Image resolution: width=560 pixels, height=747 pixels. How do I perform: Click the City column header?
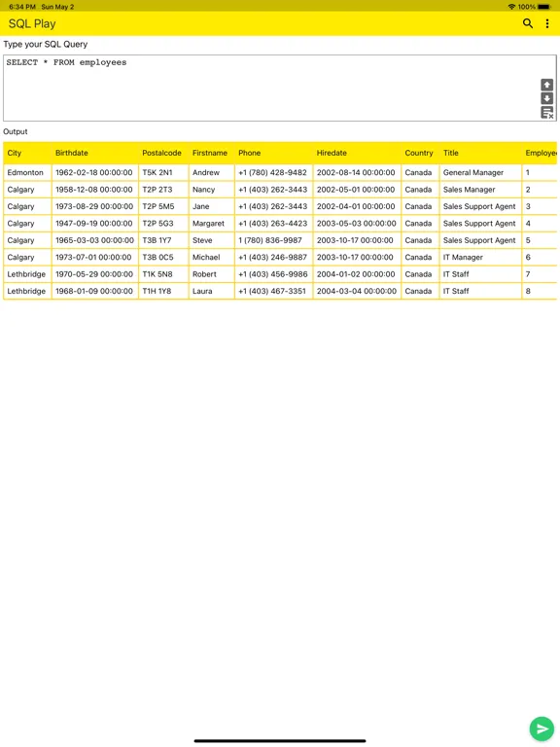click(27, 153)
